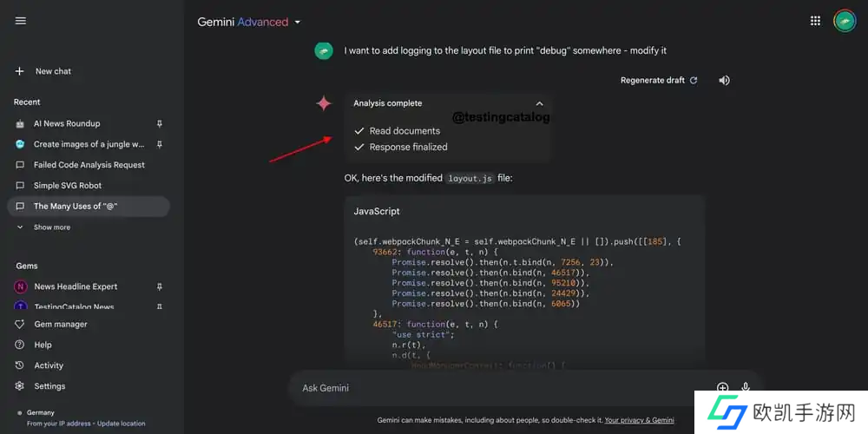
Task: Unpin the AI News Roundup chat
Action: coord(159,123)
